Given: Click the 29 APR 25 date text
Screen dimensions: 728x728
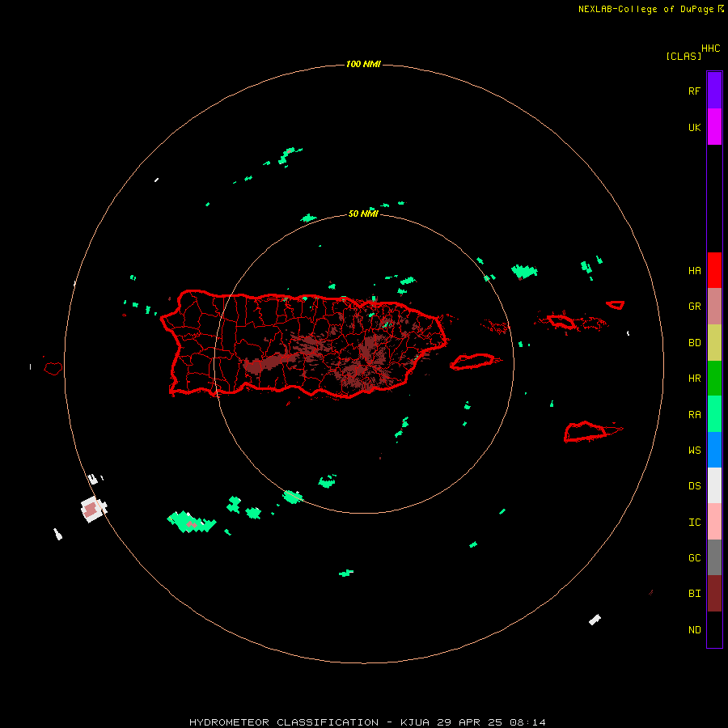Looking at the screenshot, I should tap(469, 722).
